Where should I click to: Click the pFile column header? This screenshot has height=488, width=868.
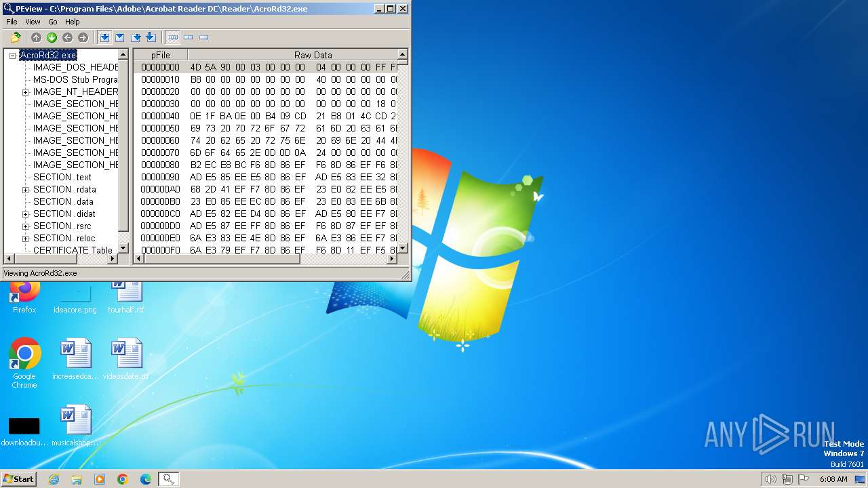coord(160,55)
